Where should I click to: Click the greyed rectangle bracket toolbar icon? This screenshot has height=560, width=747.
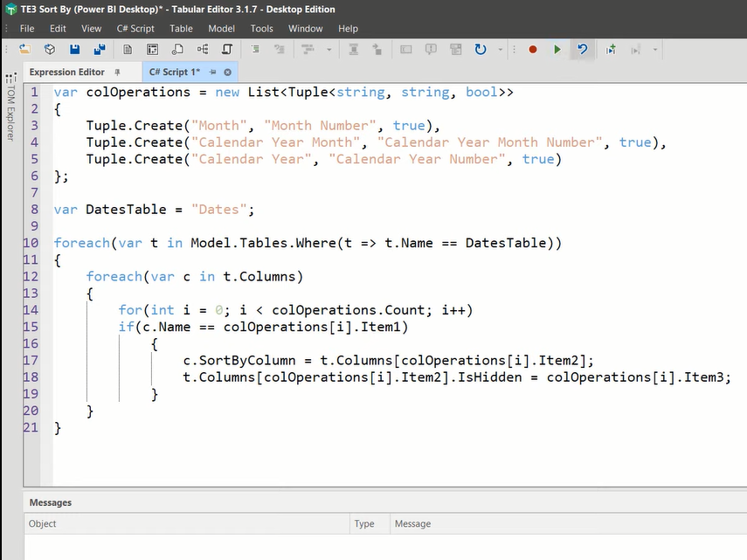coord(406,50)
